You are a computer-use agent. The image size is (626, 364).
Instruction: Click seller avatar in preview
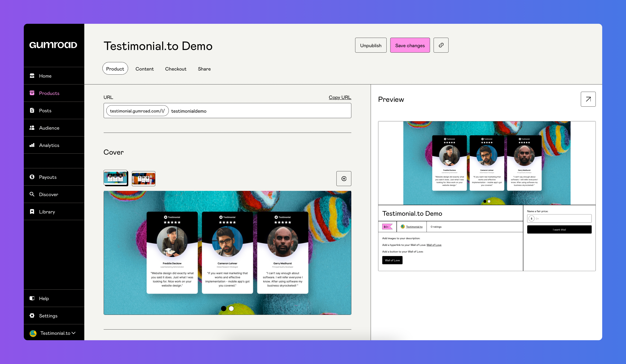[403, 227]
